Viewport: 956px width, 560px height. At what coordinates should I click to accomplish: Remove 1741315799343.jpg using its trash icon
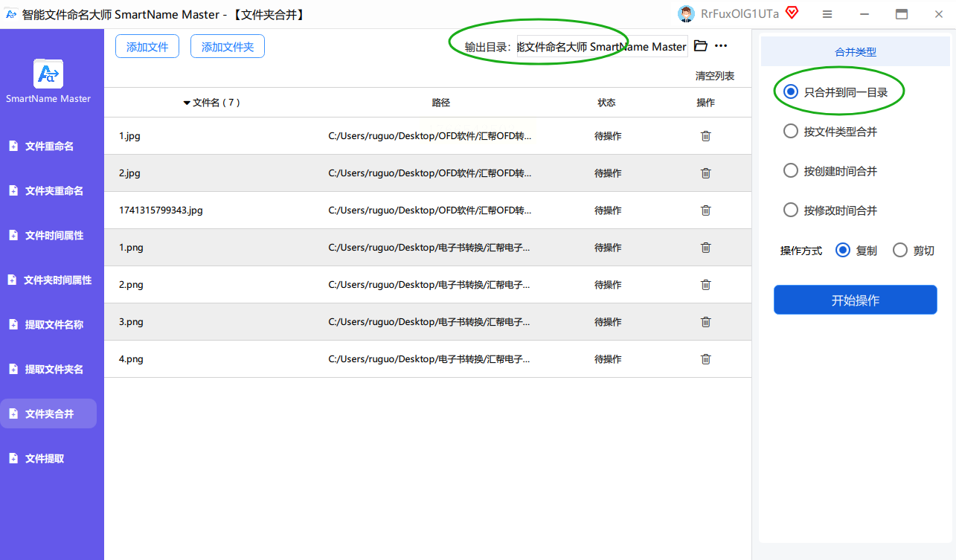pyautogui.click(x=706, y=210)
